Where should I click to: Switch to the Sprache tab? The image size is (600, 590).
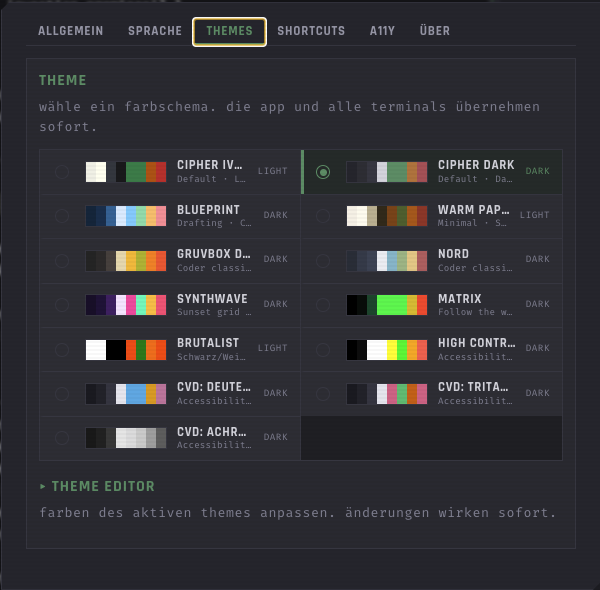(155, 31)
